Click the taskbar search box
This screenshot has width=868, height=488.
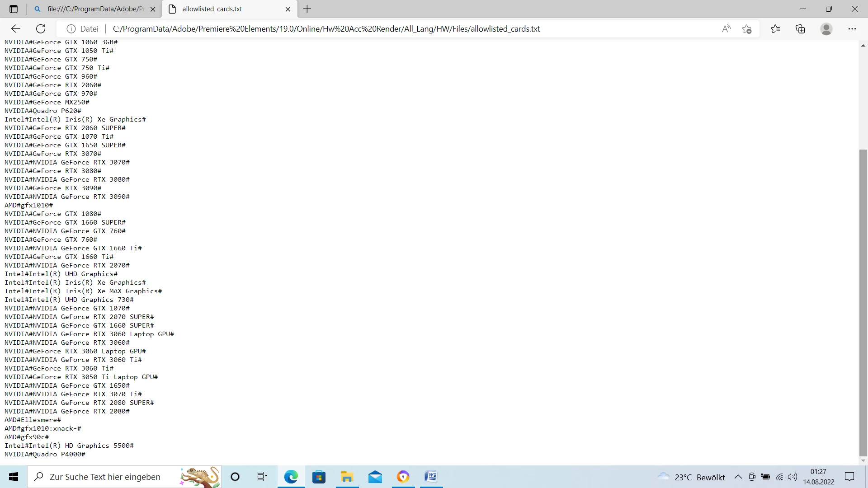click(105, 477)
